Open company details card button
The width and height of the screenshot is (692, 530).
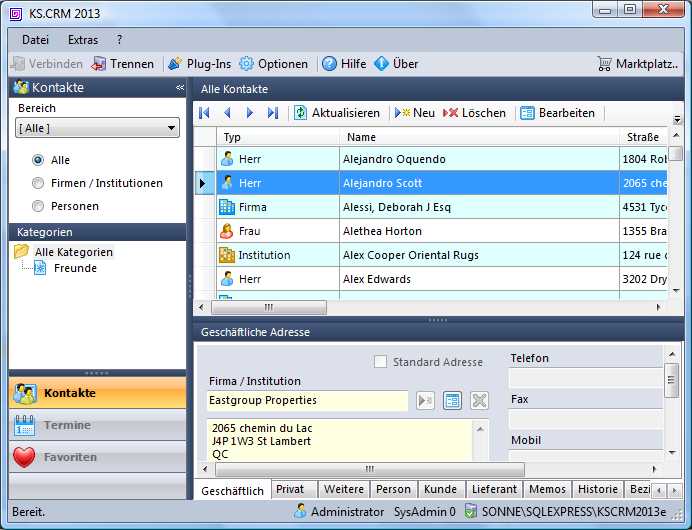(452, 401)
